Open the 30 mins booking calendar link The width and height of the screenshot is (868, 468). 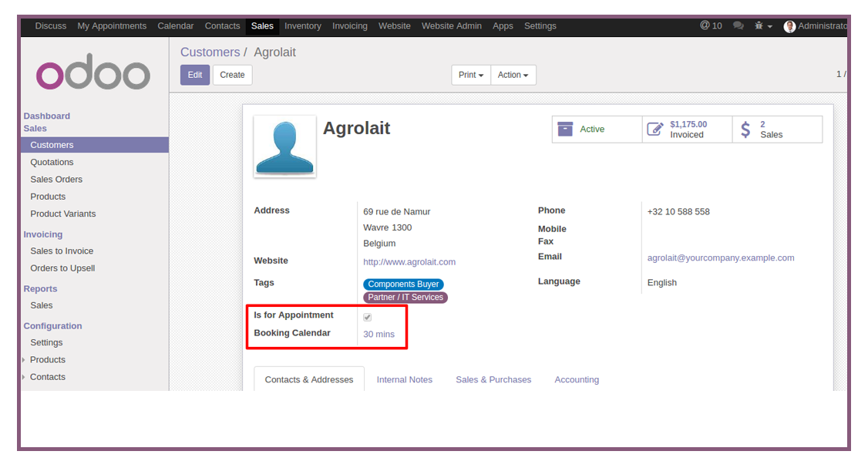pos(378,334)
